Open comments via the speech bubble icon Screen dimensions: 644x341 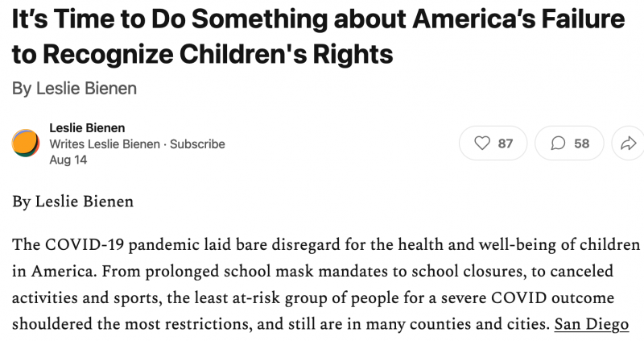[558, 143]
